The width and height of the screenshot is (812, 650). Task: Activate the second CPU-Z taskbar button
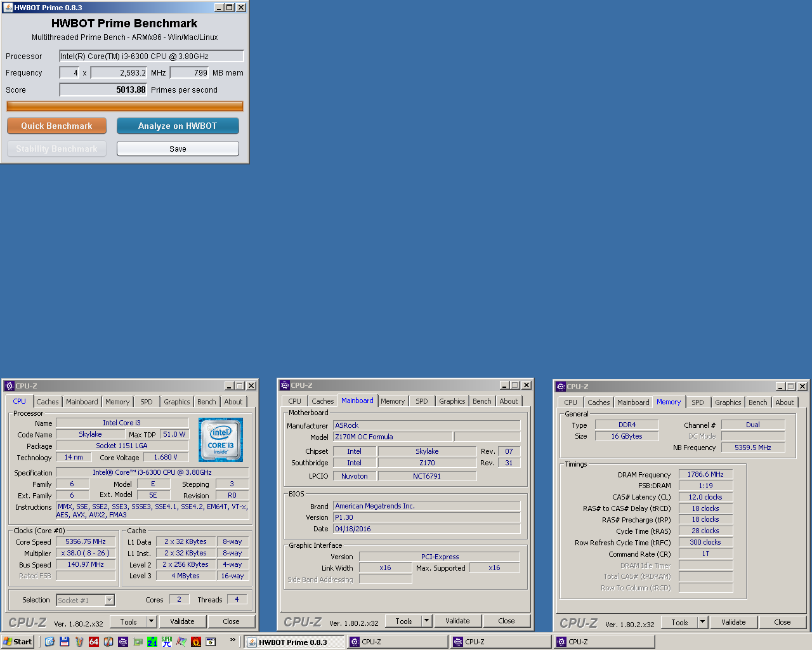(x=501, y=642)
